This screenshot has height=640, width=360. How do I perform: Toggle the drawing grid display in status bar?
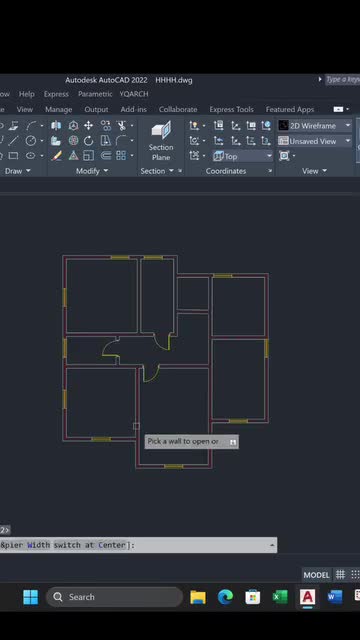340,575
